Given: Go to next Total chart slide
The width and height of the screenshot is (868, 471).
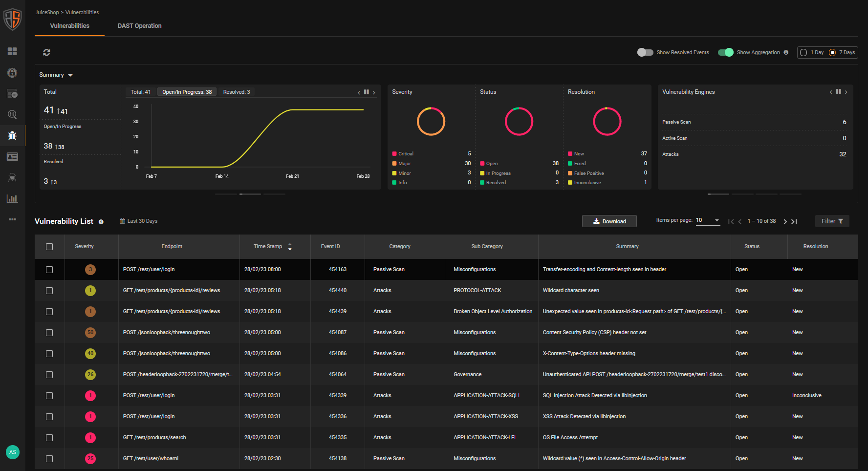Looking at the screenshot, I should 374,92.
